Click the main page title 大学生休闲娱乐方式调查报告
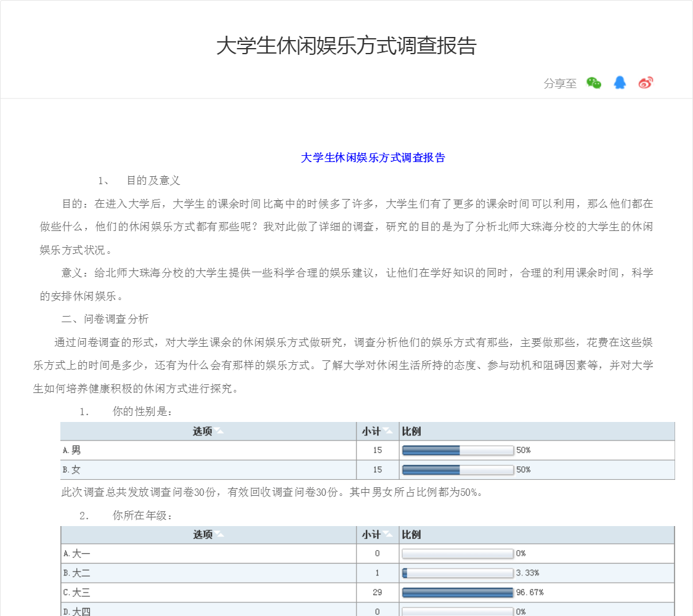Image resolution: width=693 pixels, height=616 pixels. 346,46
